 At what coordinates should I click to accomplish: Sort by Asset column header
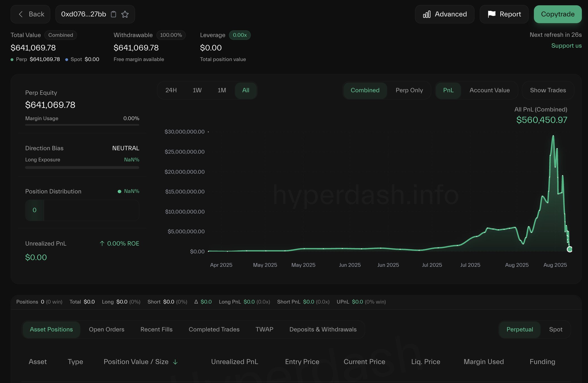tap(38, 362)
